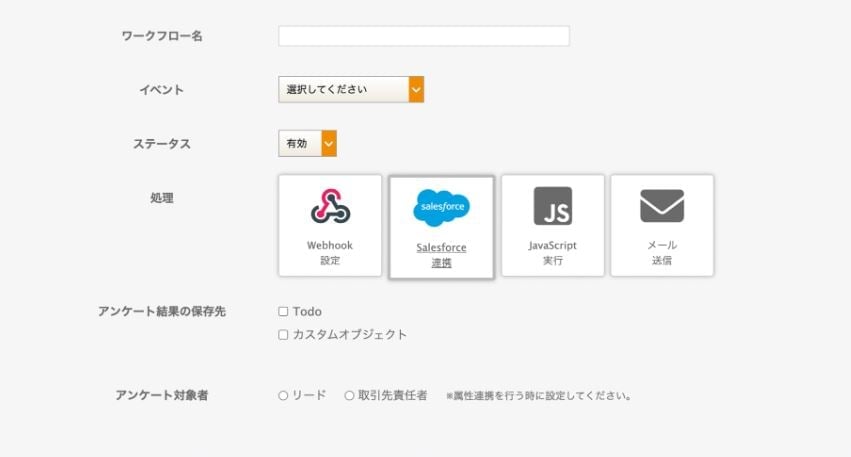Open the イベント dropdown showing 選択してください
851x457 pixels.
(x=351, y=90)
